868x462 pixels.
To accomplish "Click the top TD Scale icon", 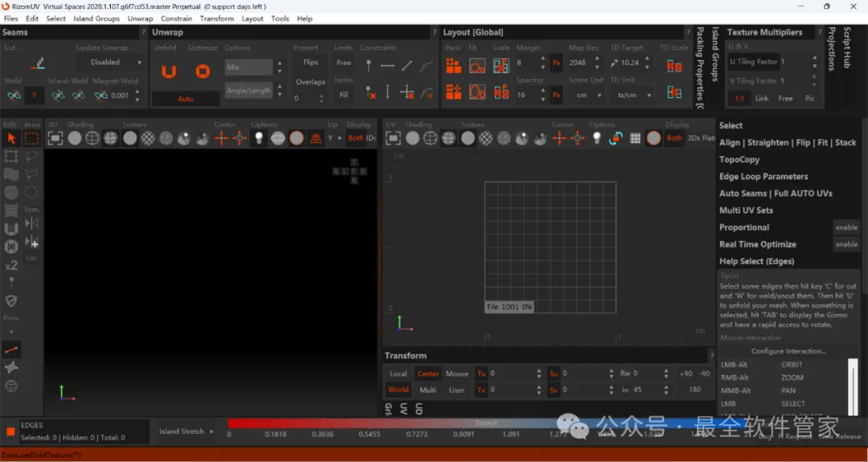I will pyautogui.click(x=674, y=66).
